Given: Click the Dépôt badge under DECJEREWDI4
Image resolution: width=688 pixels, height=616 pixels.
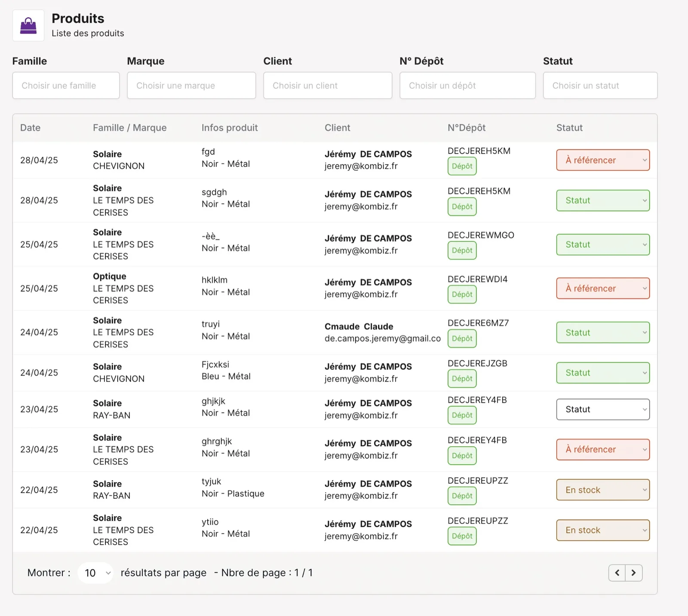Looking at the screenshot, I should pyautogui.click(x=462, y=294).
